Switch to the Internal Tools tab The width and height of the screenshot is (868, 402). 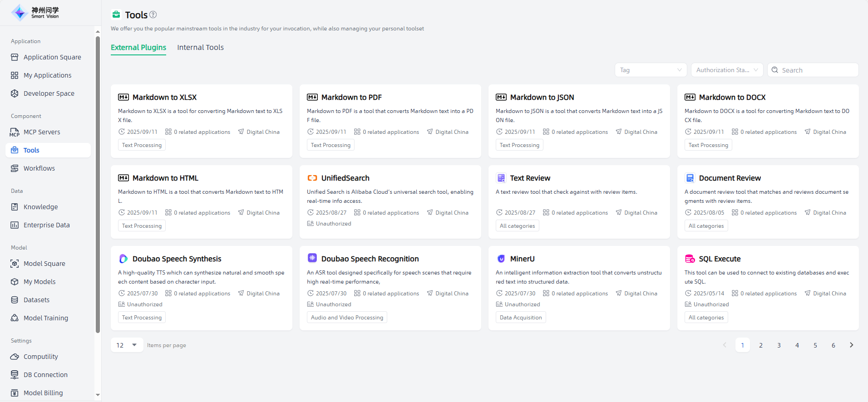[x=200, y=47]
